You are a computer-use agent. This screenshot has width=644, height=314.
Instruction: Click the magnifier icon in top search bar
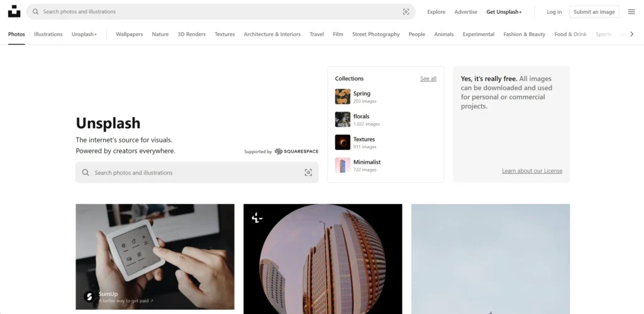[x=35, y=12]
